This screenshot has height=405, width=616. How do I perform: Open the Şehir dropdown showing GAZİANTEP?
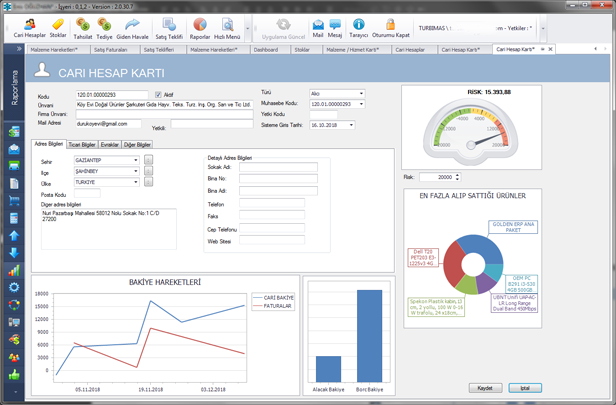click(x=136, y=160)
